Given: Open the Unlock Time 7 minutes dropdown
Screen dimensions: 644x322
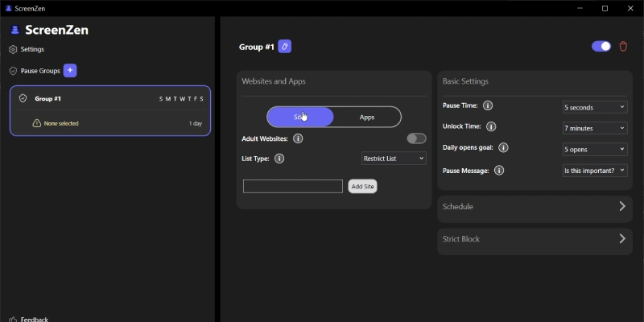Looking at the screenshot, I should pyautogui.click(x=594, y=127).
